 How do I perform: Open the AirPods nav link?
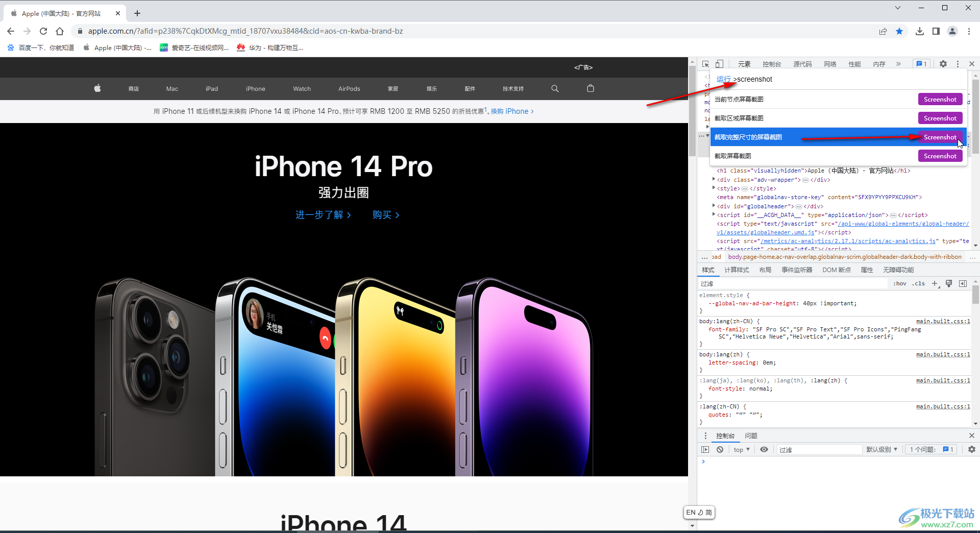349,89
